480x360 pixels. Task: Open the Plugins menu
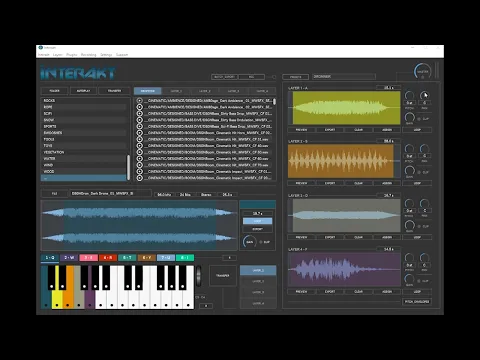click(72, 55)
